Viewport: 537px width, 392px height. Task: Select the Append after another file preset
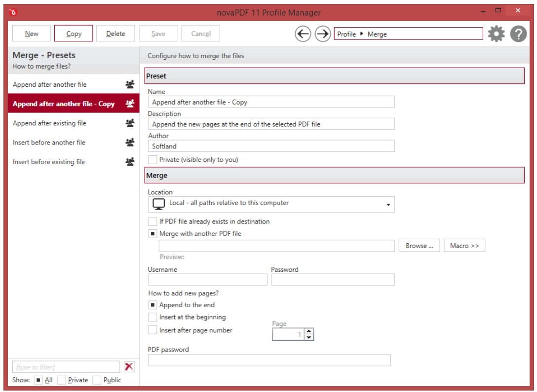pos(49,84)
